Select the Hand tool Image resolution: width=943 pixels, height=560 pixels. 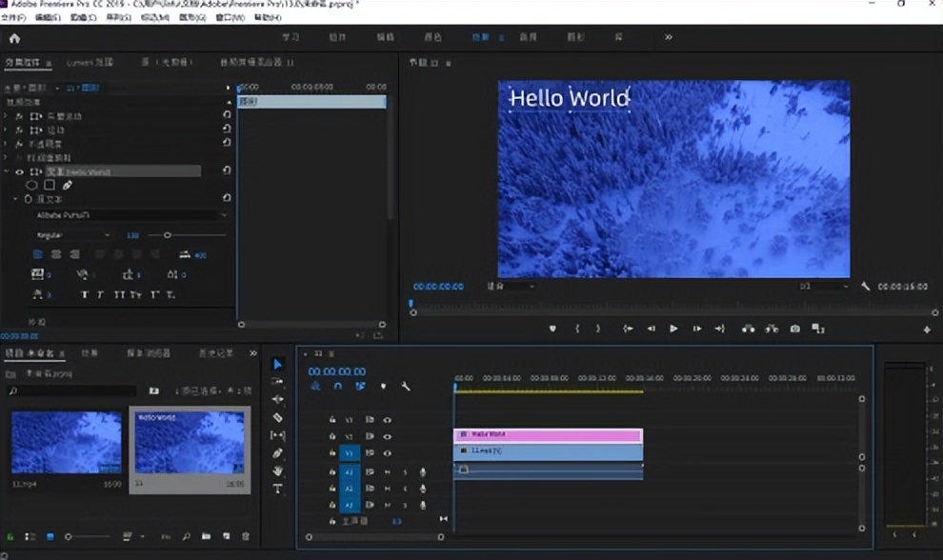(278, 471)
